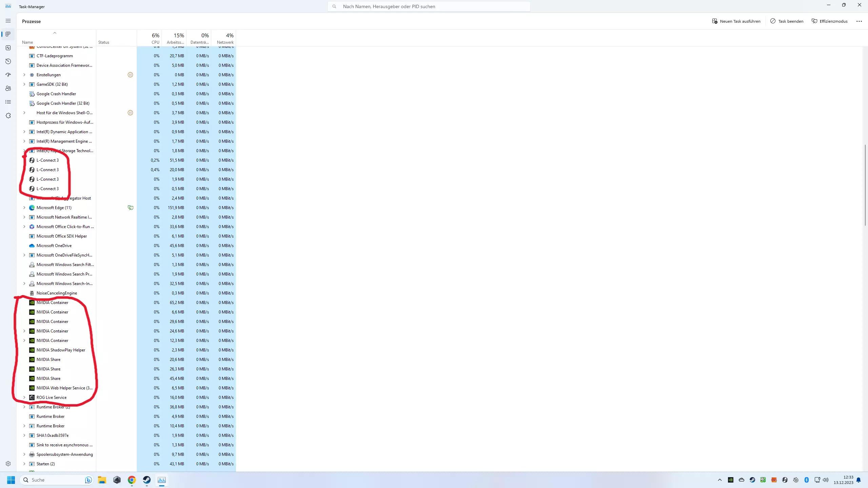Sort processes by the Name column
The height and width of the screenshot is (488, 868).
coord(56,38)
